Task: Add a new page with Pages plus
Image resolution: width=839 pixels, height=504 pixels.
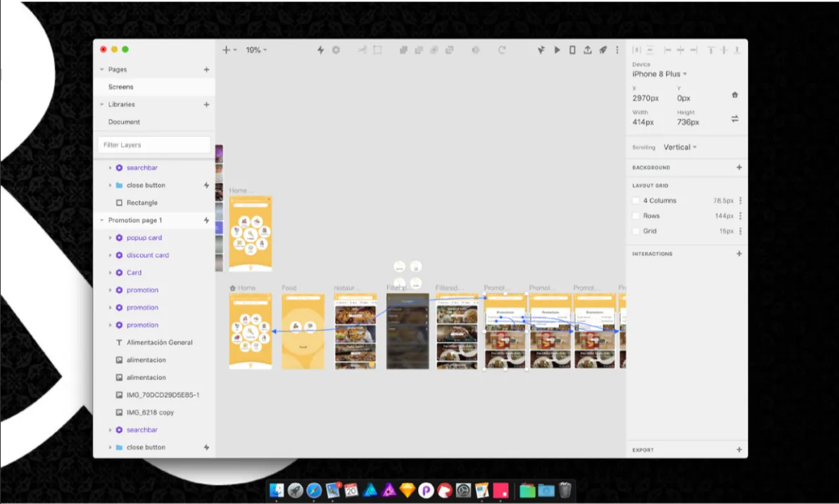Action: [206, 70]
